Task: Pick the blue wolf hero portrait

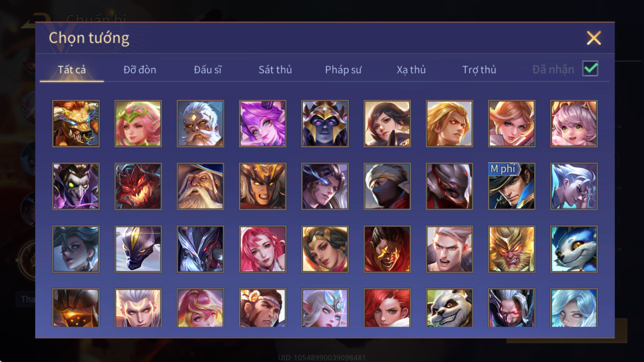Action: click(x=574, y=249)
